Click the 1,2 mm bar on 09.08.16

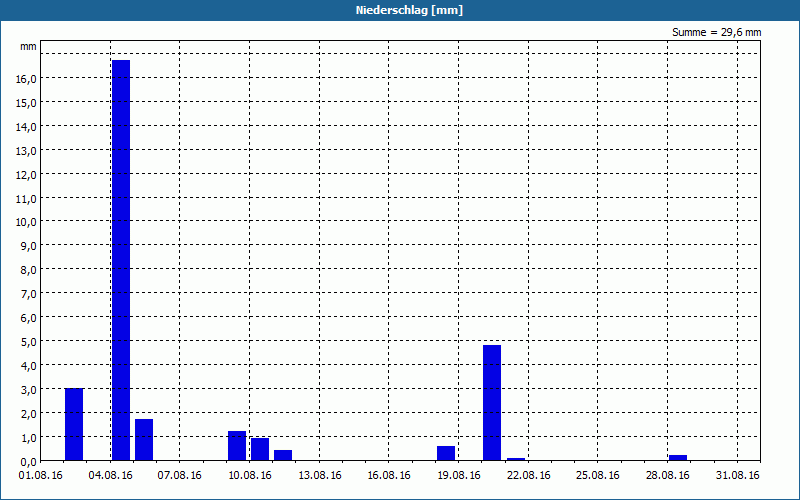[x=237, y=446]
